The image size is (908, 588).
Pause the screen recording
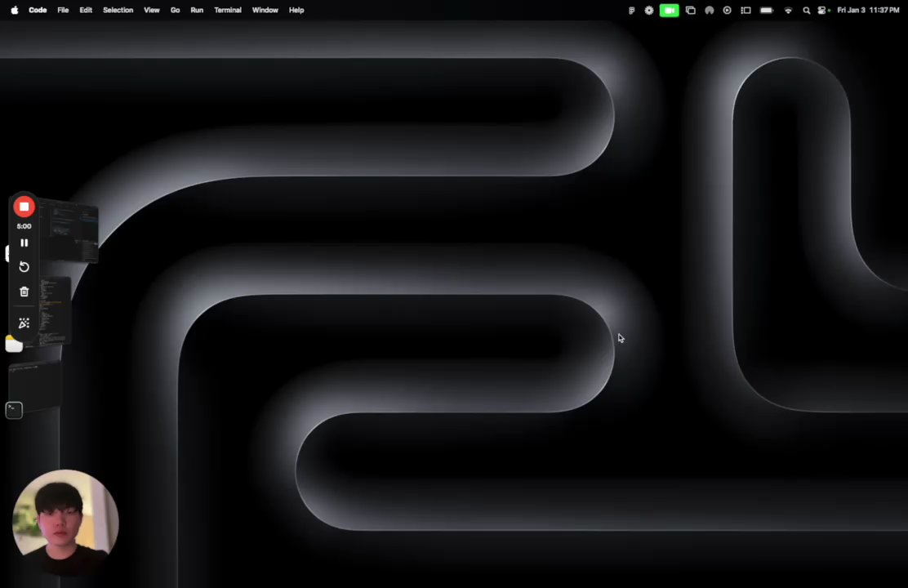click(x=24, y=243)
